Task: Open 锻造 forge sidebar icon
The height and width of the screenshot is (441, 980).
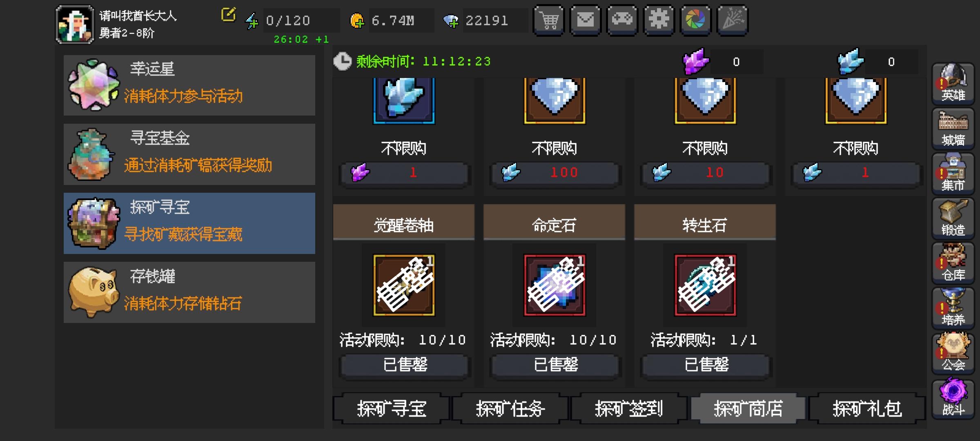Action: pyautogui.click(x=953, y=218)
